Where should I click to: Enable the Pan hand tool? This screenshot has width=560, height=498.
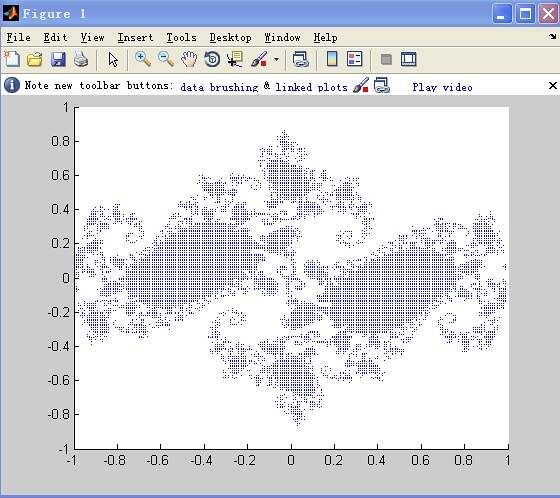pyautogui.click(x=189, y=59)
